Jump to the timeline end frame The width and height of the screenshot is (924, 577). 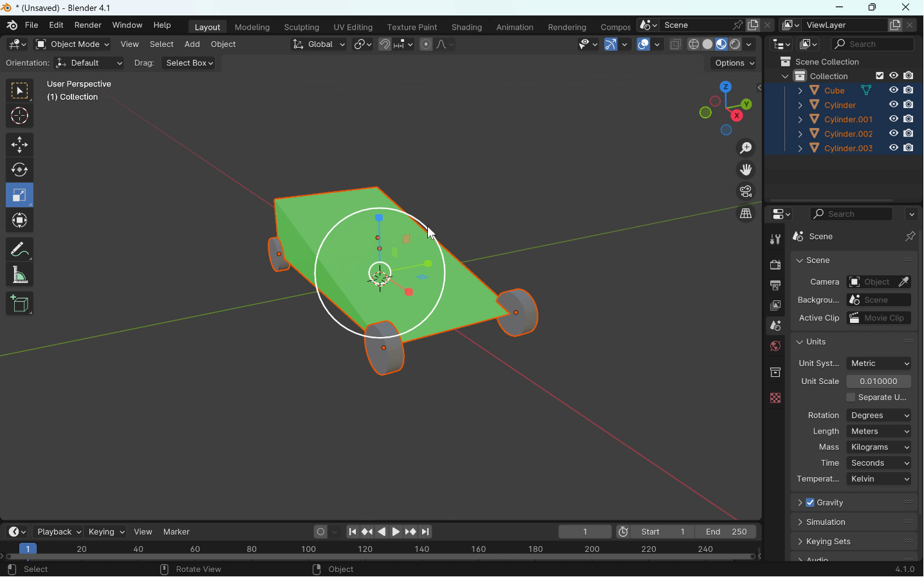[x=427, y=533]
